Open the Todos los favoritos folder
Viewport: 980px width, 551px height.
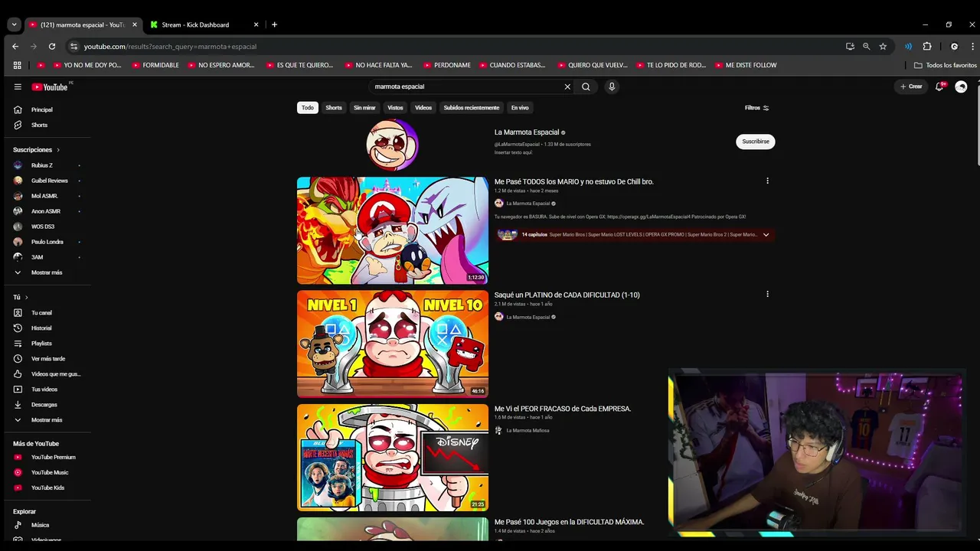pos(946,65)
